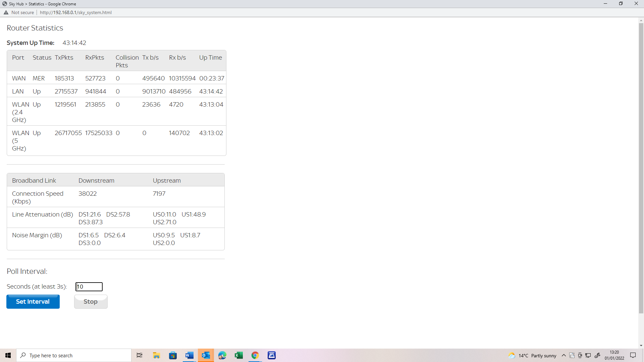This screenshot has width=644, height=362.
Task: Click the WLAN 2.4 GHz row
Action: 116,112
